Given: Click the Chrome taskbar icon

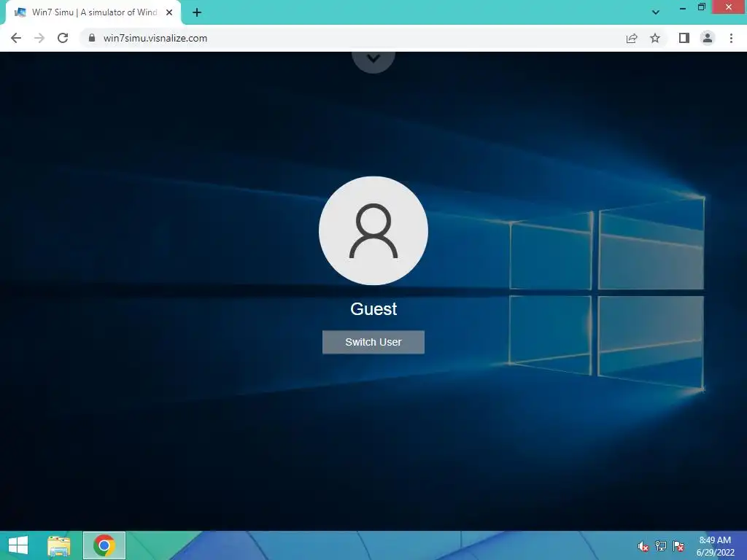Looking at the screenshot, I should pos(104,545).
